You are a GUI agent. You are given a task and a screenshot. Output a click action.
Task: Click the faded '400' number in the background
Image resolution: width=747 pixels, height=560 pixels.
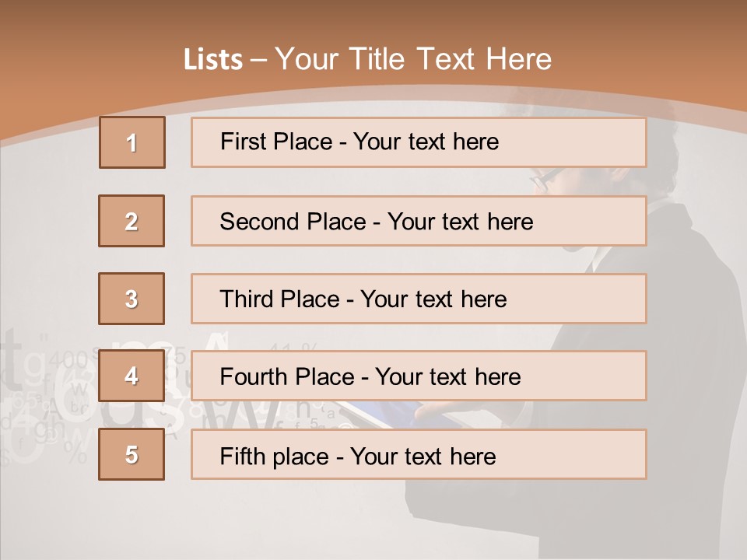(x=68, y=361)
